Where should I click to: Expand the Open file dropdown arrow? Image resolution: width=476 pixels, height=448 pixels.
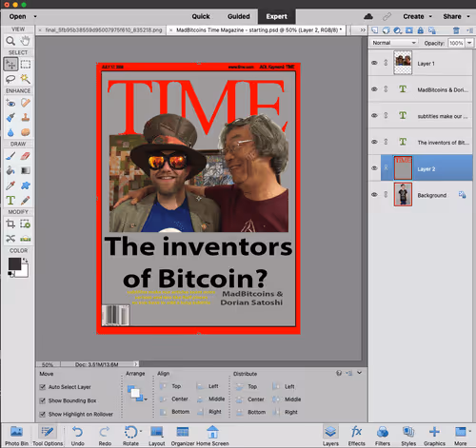point(35,16)
